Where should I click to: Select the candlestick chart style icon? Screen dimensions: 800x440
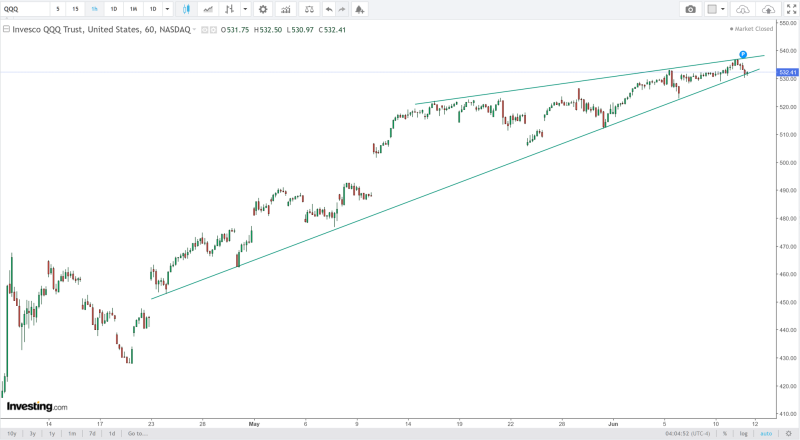click(x=186, y=9)
